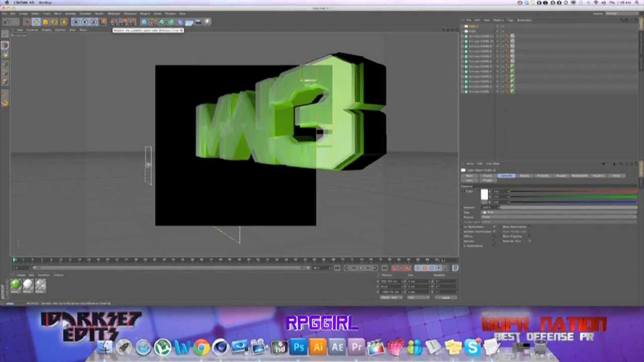Select the Live Selection tool

[x=27, y=22]
